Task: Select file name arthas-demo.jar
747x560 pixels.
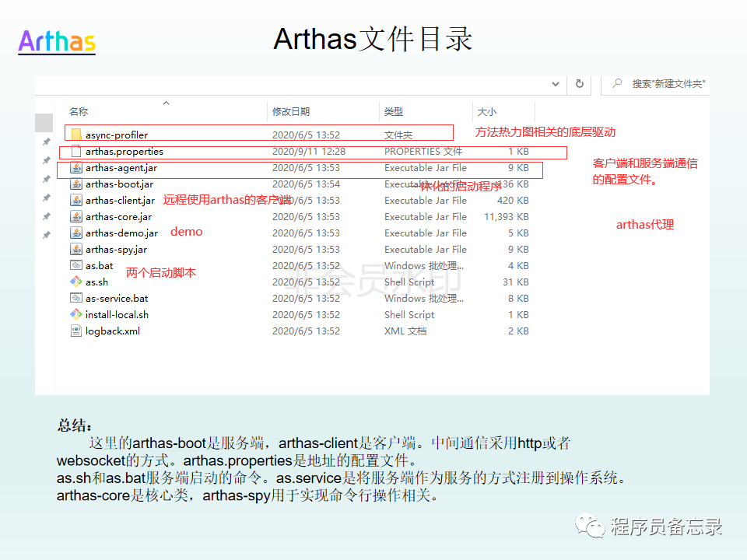Action: point(122,233)
